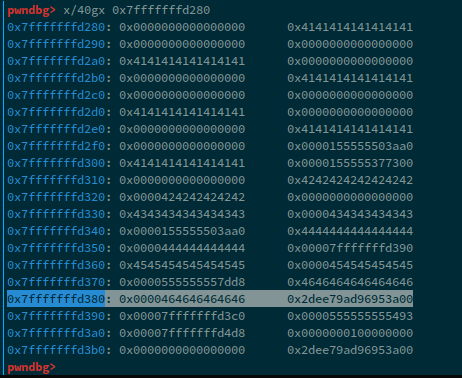The width and height of the screenshot is (462, 378).
Task: Click 0x4141414141414141 in the d280 row
Action: pyautogui.click(x=350, y=27)
